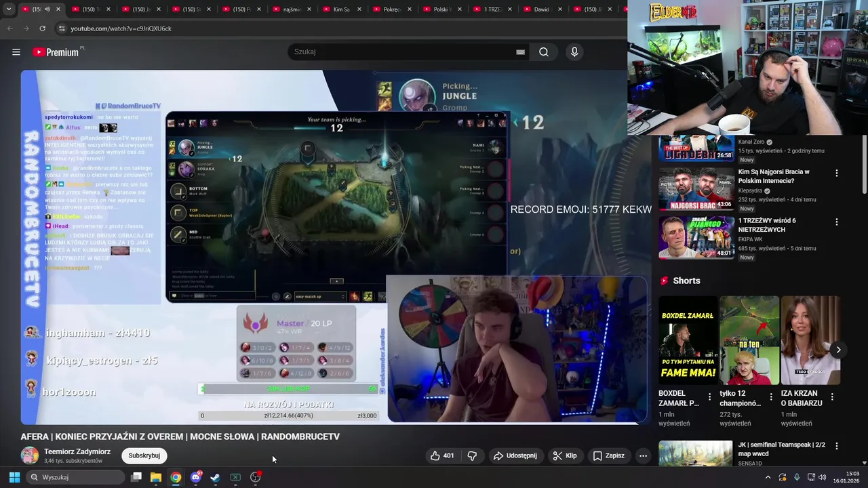This screenshot has height=488, width=868.
Task: Like the video with 401 likes
Action: [x=442, y=455]
